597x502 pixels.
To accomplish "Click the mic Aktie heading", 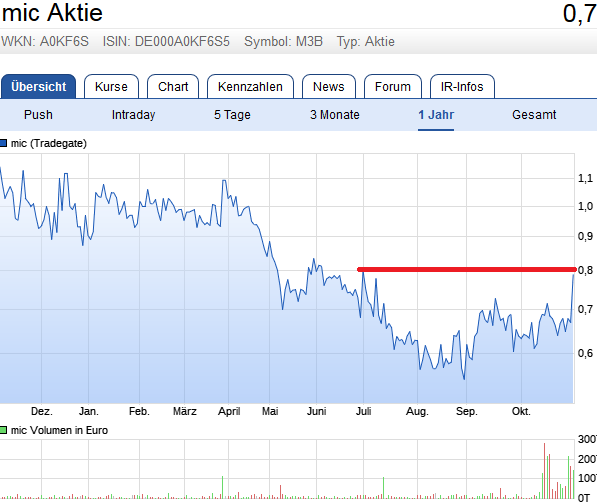I will tap(52, 13).
